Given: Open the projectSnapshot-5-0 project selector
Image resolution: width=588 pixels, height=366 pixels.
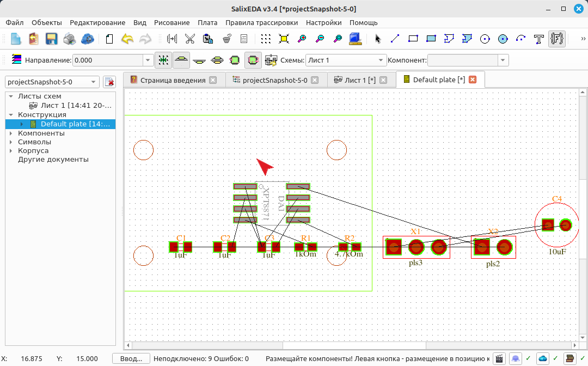Looking at the screenshot, I should pos(52,82).
